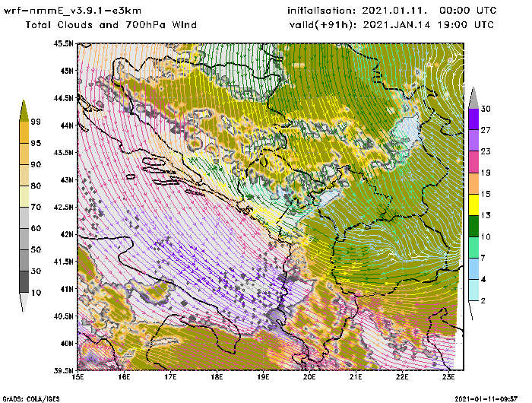Click the 4 label on wind legend
This screenshot has height=403, width=532.
click(483, 279)
